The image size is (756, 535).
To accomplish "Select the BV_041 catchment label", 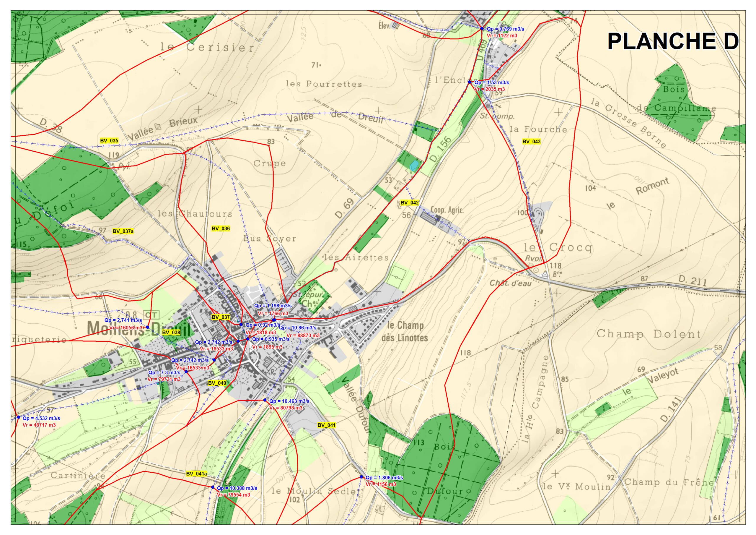I will coord(326,425).
